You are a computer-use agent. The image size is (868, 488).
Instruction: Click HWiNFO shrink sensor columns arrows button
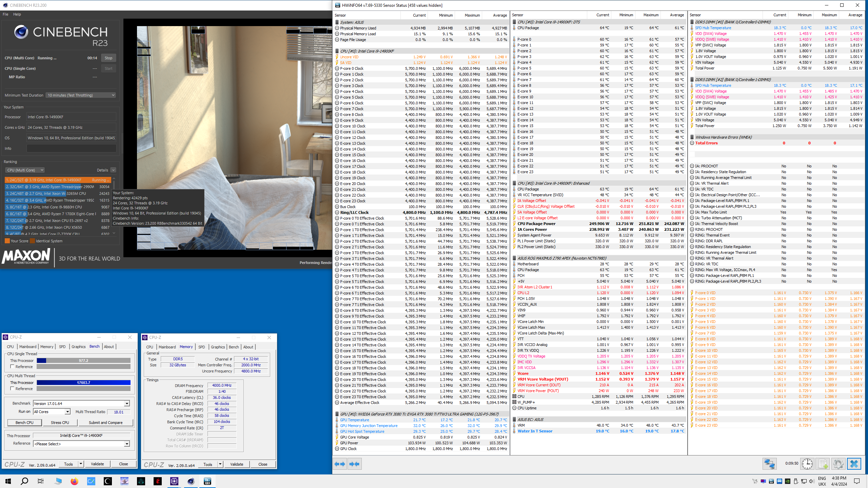(354, 464)
